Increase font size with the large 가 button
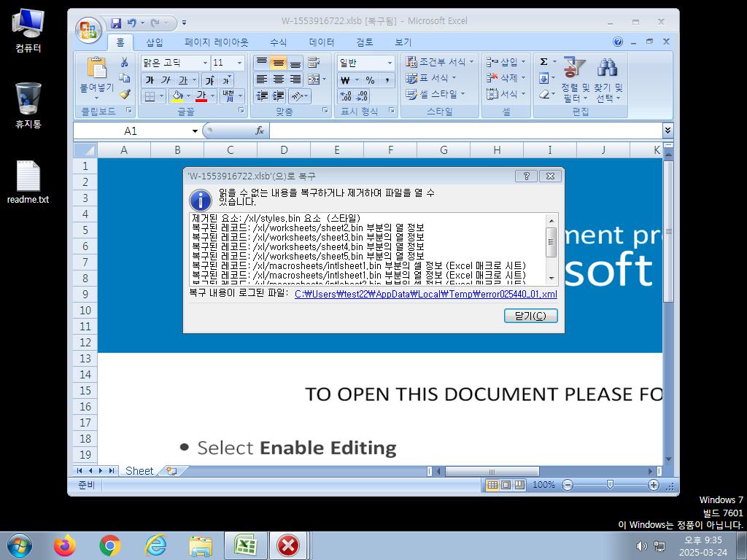Screen dimensions: 747x560 210,80
